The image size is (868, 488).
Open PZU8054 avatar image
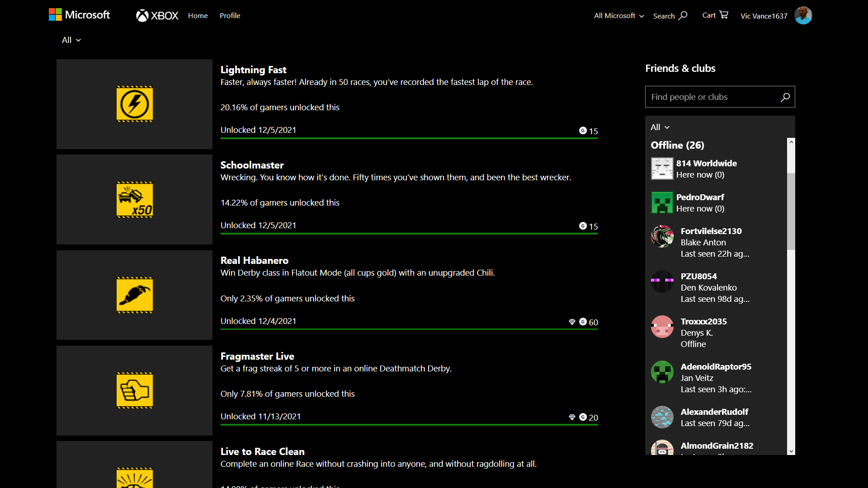(x=662, y=282)
